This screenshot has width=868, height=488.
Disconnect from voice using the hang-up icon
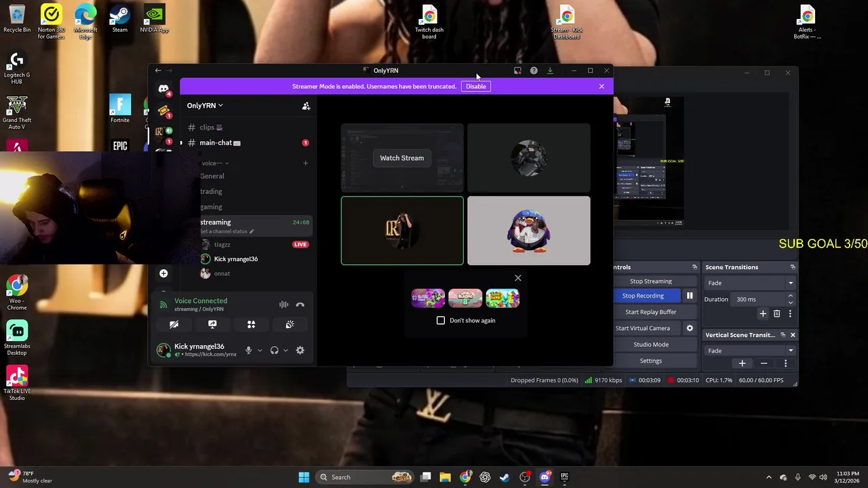coord(300,305)
